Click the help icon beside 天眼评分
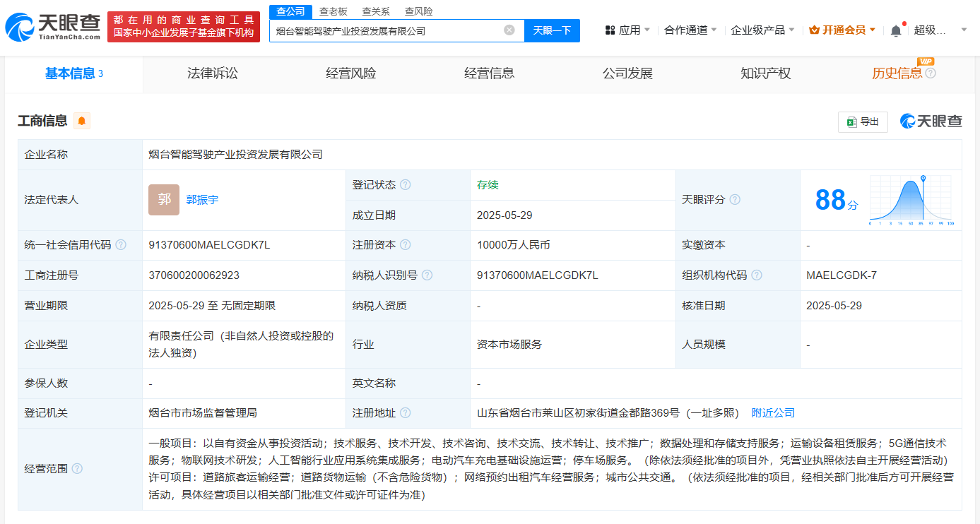Viewport: 980px width, 524px height. click(735, 200)
